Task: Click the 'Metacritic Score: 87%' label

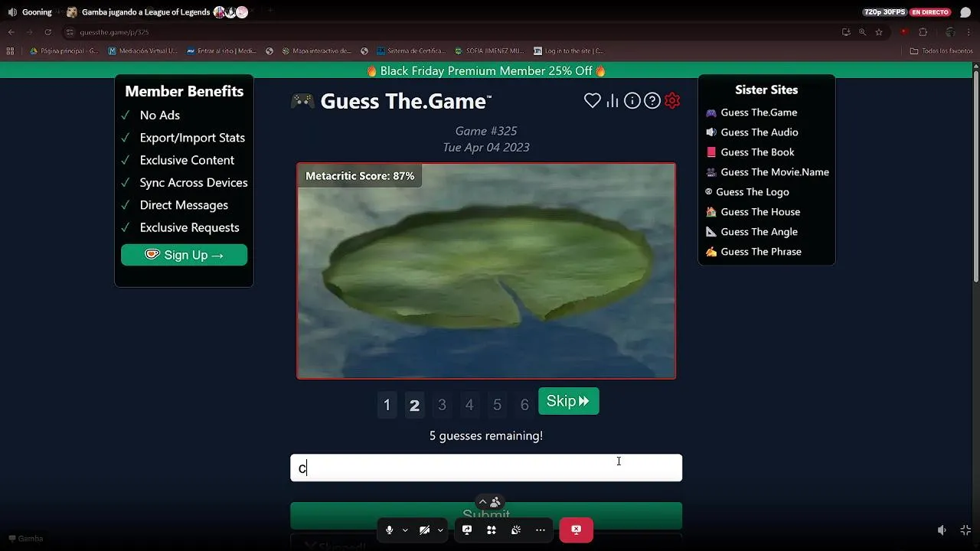Action: (360, 176)
